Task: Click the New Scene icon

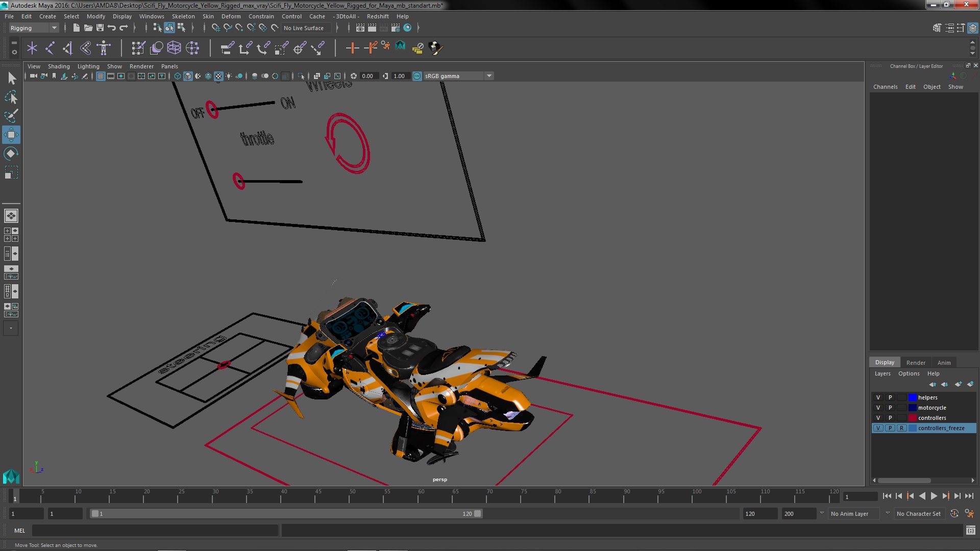Action: (77, 28)
